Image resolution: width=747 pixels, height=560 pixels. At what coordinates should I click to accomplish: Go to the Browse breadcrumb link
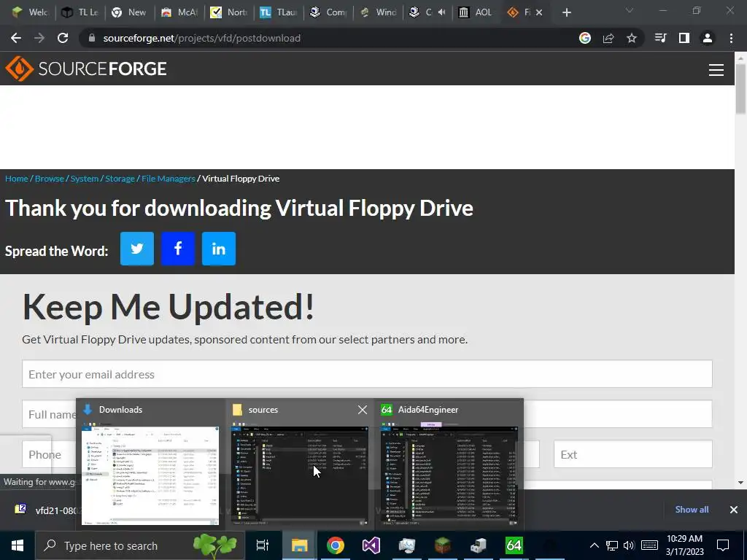coord(49,179)
